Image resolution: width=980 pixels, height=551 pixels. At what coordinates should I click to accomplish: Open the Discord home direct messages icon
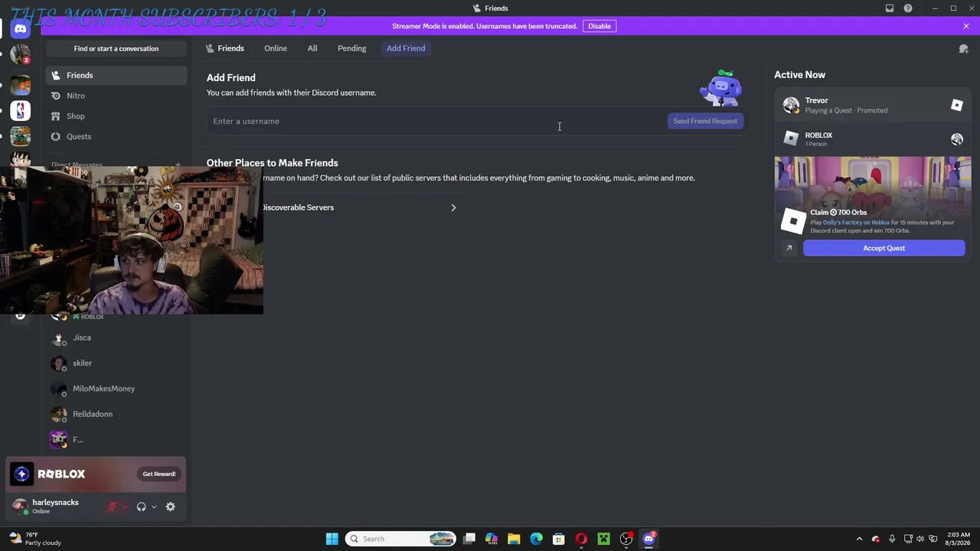click(21, 29)
